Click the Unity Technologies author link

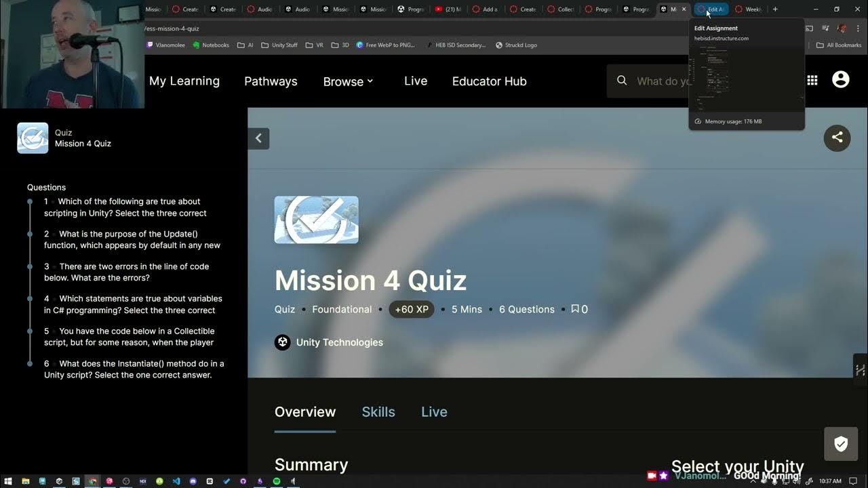click(x=339, y=342)
